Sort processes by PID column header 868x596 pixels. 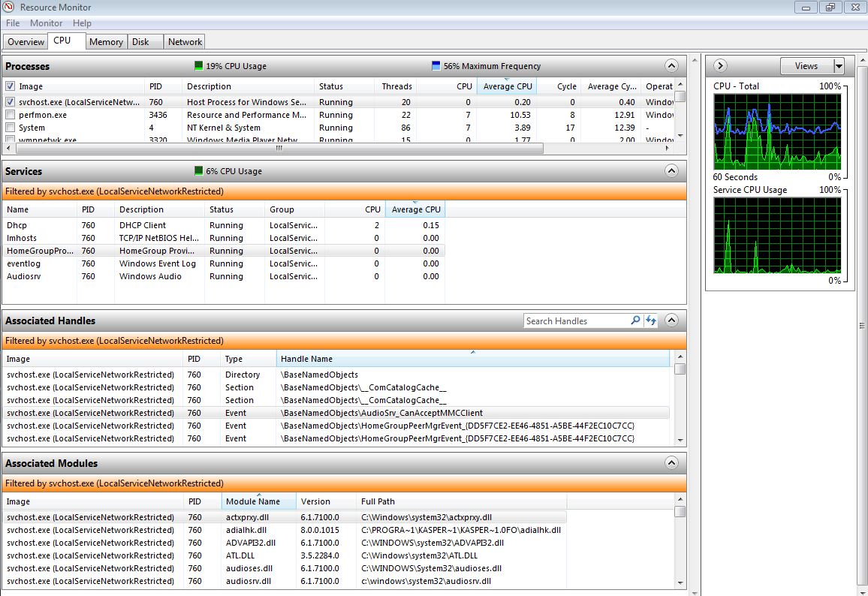163,86
